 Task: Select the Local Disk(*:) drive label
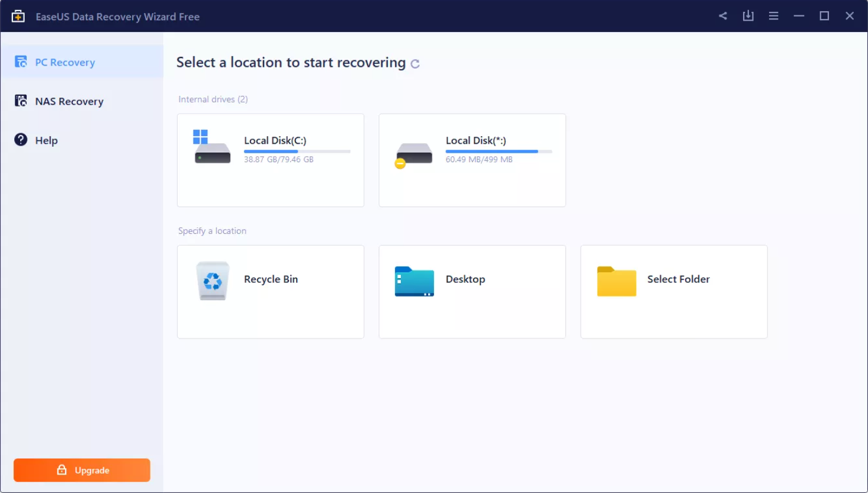[476, 140]
